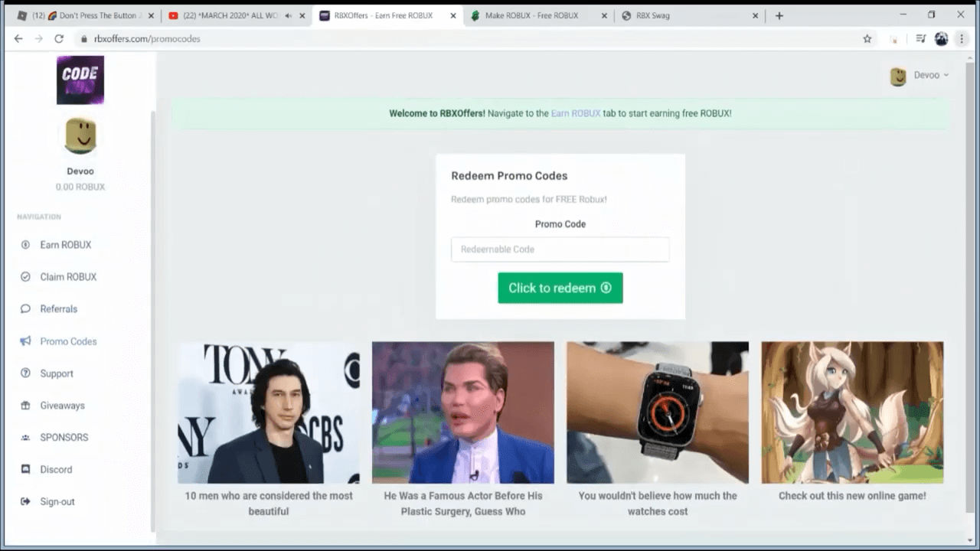This screenshot has height=551, width=980.
Task: Click the Promo Codes megaphone icon
Action: (x=25, y=341)
